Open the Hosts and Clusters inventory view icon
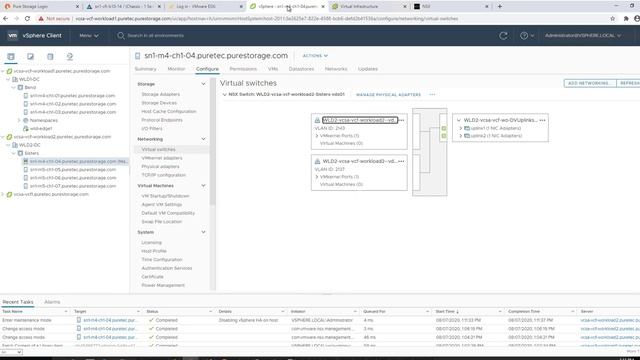Screen dimensions: 640x360 tap(11, 57)
